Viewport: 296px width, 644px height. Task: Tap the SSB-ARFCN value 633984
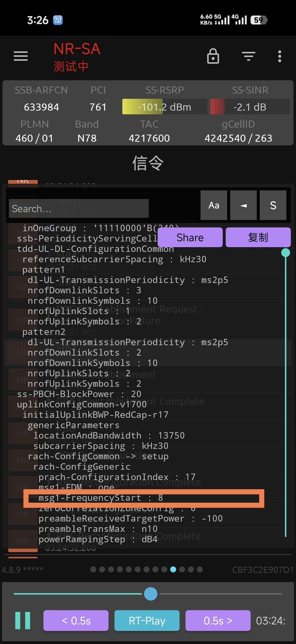tap(41, 107)
